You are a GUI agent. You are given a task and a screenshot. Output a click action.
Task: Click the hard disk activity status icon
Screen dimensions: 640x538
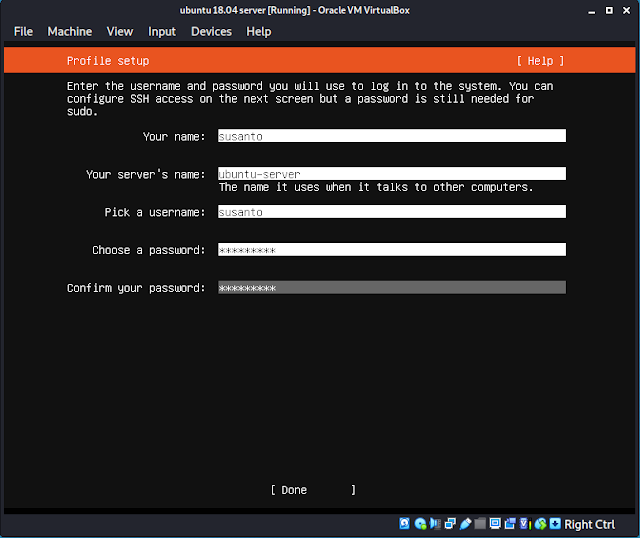coord(404,524)
